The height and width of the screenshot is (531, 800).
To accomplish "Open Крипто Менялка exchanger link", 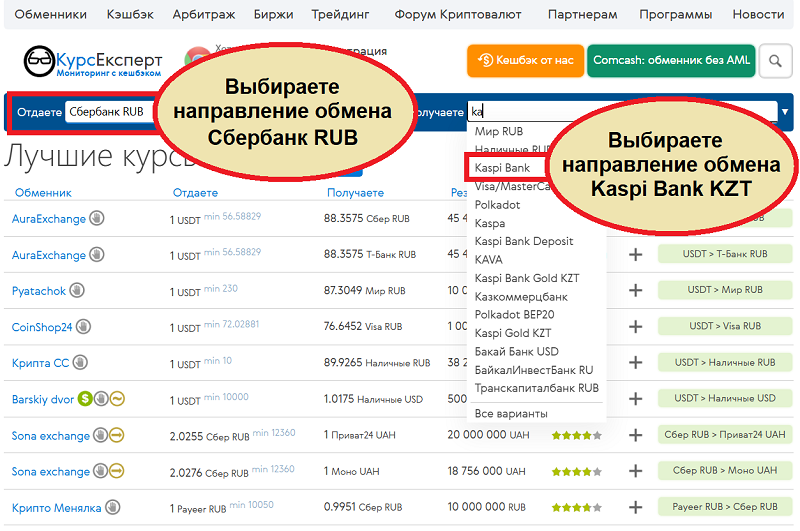I will tap(56, 508).
